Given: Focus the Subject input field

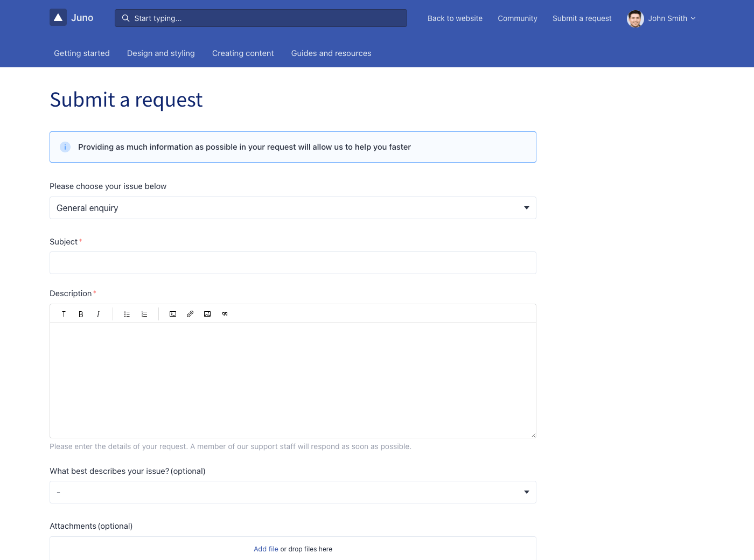Looking at the screenshot, I should 292,263.
